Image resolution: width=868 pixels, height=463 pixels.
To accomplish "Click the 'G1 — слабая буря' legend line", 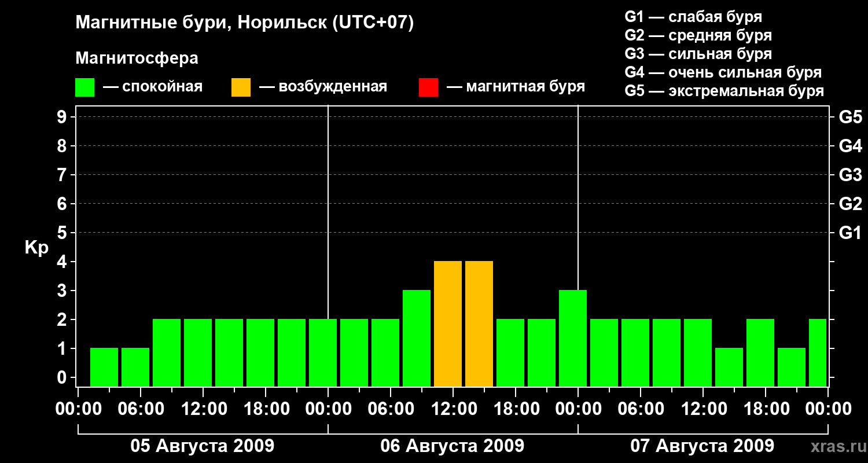I will point(693,17).
